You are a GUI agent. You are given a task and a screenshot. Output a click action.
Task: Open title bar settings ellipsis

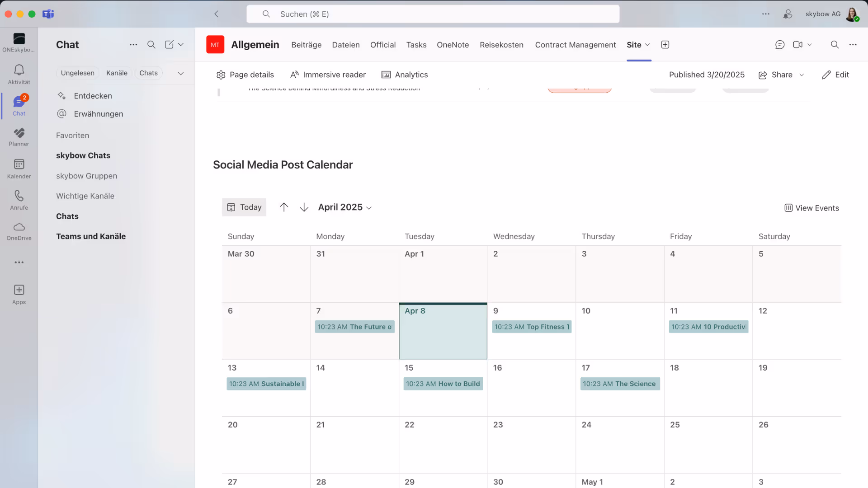[765, 14]
